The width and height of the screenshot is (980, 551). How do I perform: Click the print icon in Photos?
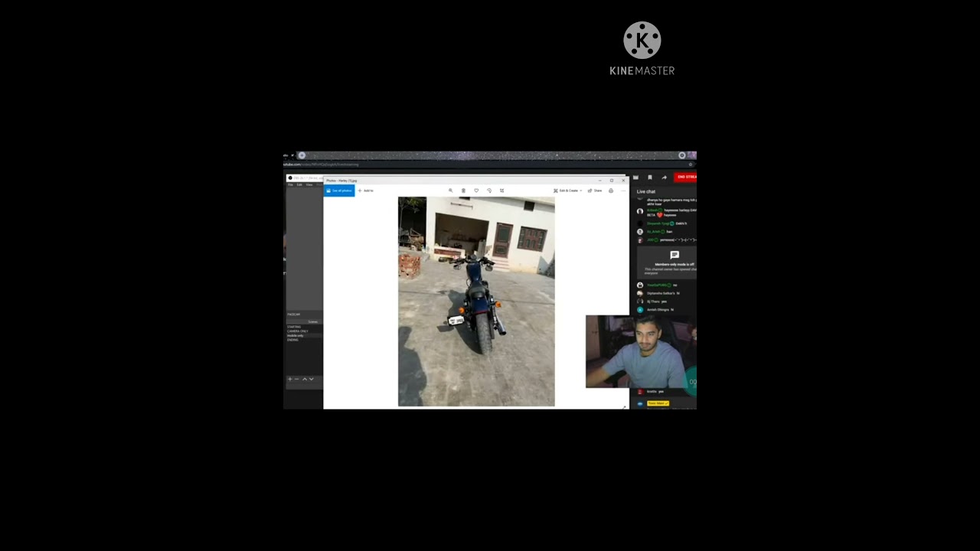pyautogui.click(x=611, y=191)
